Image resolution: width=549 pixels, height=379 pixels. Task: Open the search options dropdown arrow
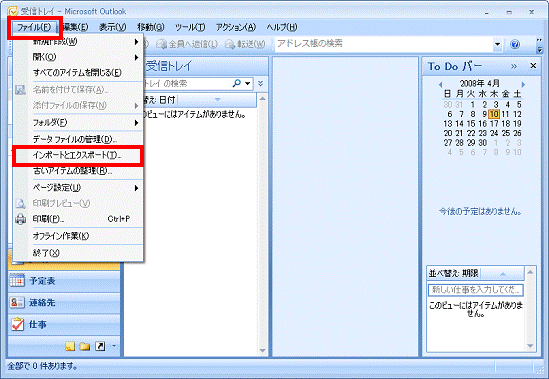coord(248,83)
